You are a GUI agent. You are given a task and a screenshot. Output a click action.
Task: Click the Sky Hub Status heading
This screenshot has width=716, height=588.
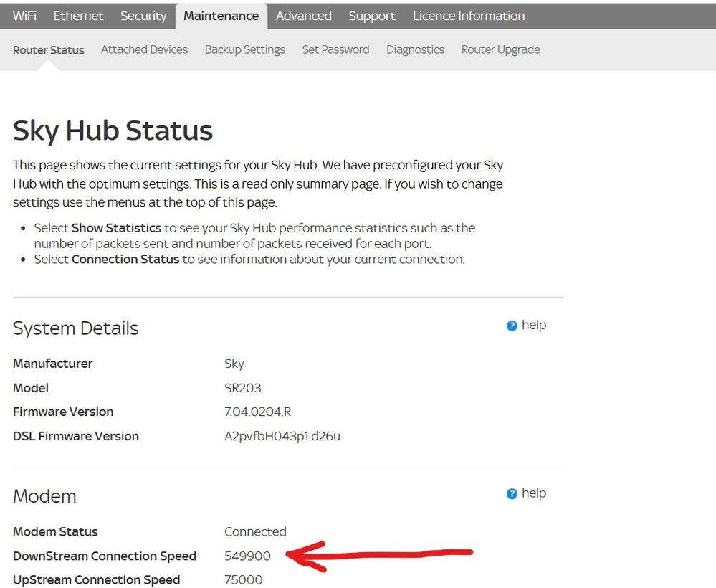(x=113, y=131)
